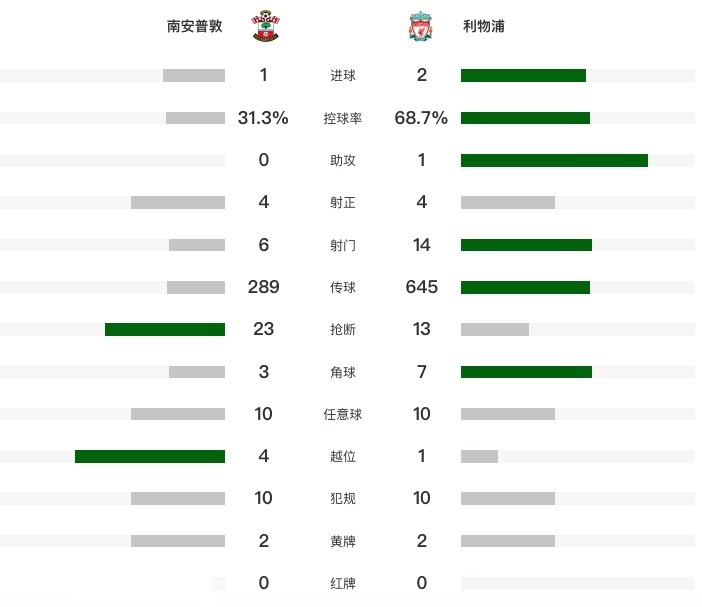Click the Southampton club crest icon
This screenshot has width=702, height=607.
pos(265,26)
